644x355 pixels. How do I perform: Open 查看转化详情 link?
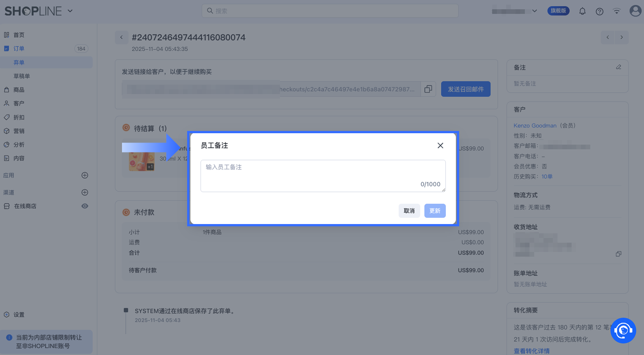531,351
